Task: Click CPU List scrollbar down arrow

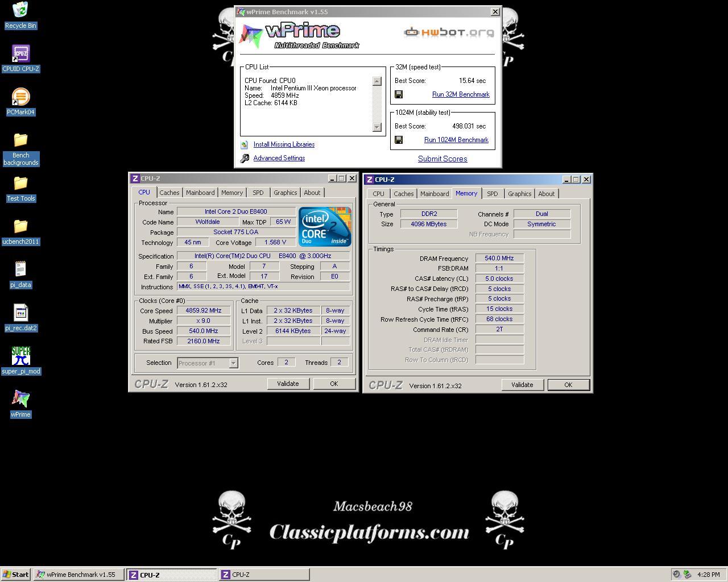Action: pos(377,127)
